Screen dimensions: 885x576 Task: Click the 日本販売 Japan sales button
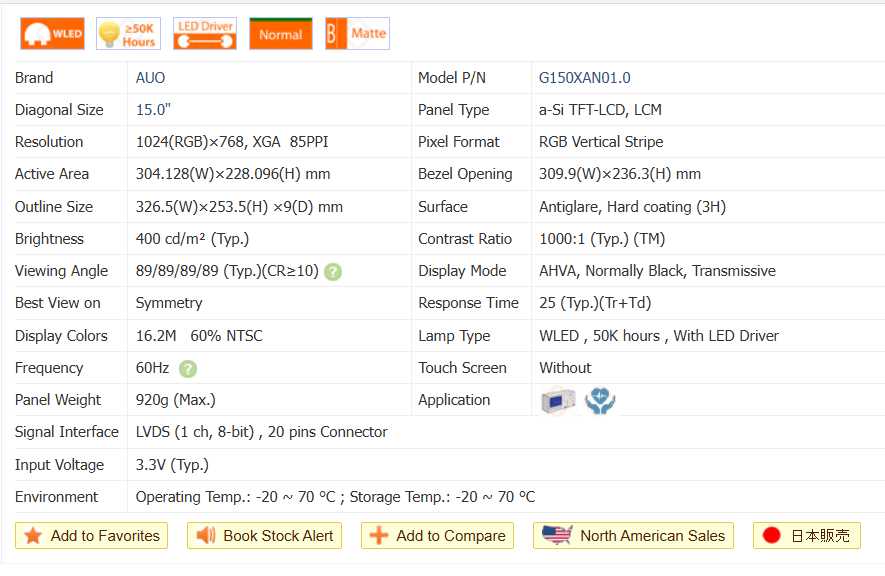click(806, 536)
